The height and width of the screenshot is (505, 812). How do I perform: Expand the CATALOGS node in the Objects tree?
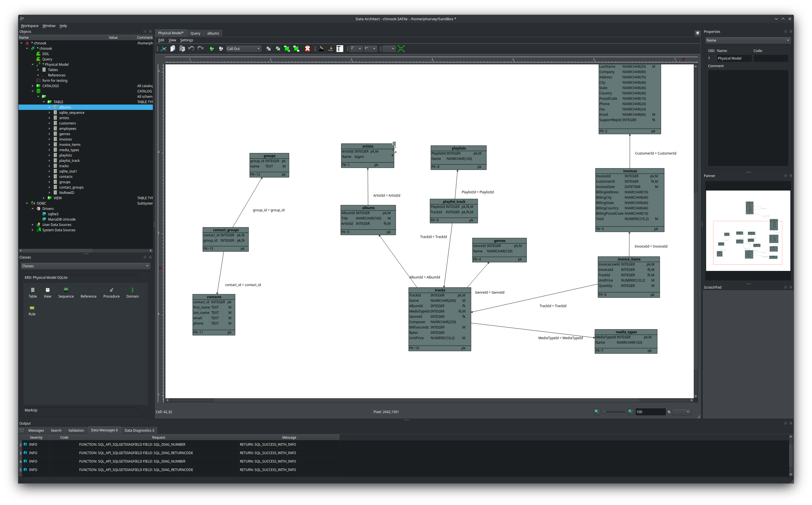[32, 86]
